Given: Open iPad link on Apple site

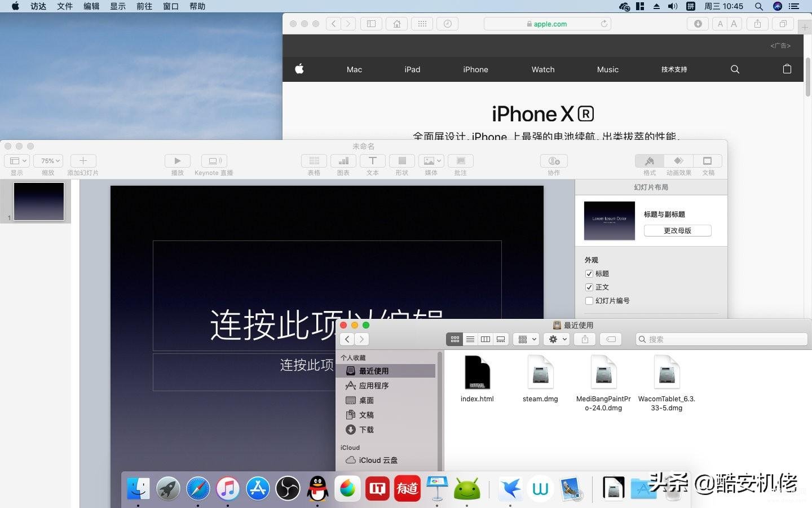Looking at the screenshot, I should [412, 69].
